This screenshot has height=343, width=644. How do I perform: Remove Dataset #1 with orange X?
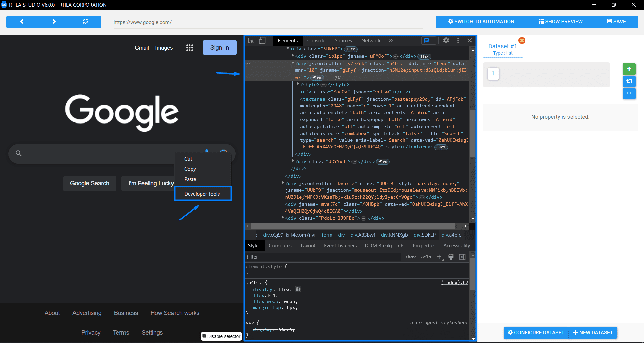click(x=522, y=40)
